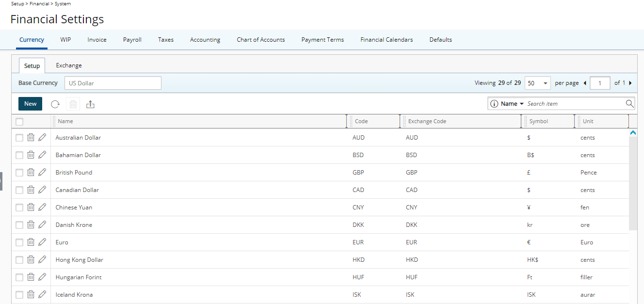
Task: Edit the Hong Kong Dollar currency
Action: [x=42, y=260]
